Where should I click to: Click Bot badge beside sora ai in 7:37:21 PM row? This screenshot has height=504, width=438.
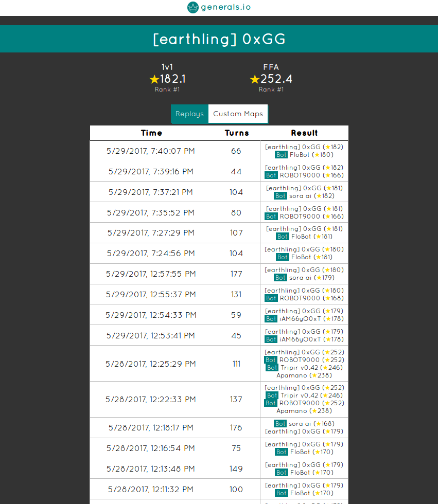[x=281, y=196]
